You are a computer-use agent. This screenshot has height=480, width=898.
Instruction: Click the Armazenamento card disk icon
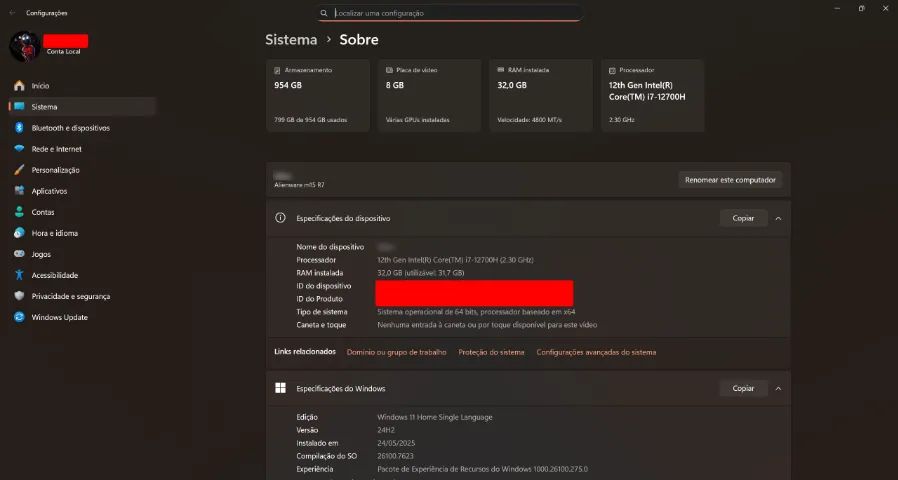pos(277,70)
